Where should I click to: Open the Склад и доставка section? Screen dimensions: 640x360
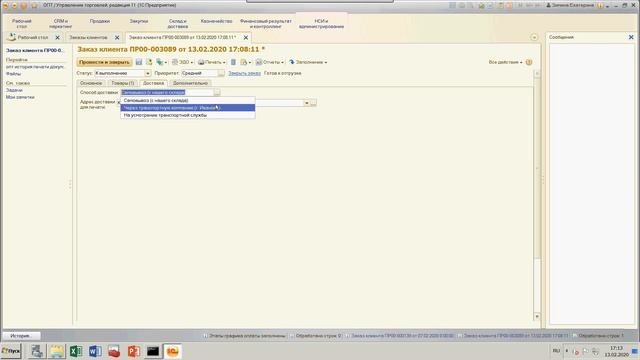pyautogui.click(x=178, y=23)
